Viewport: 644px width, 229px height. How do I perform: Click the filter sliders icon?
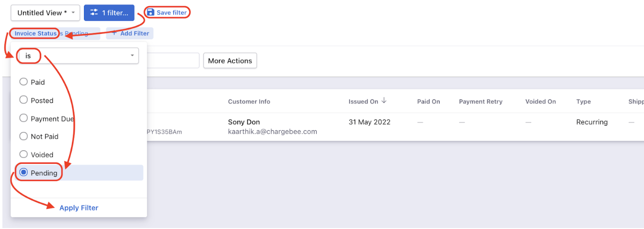coord(94,13)
